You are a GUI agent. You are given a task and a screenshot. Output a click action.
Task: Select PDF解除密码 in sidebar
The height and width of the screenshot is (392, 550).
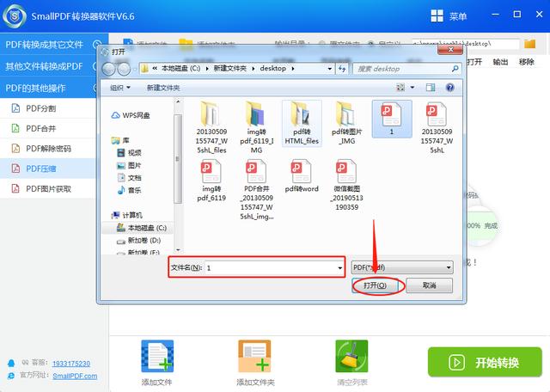[48, 149]
